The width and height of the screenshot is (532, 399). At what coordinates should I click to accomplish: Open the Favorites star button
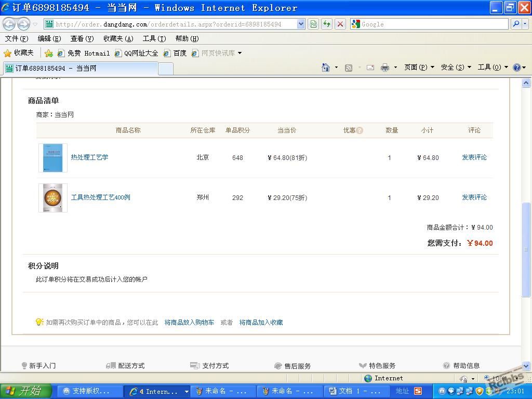pos(7,54)
